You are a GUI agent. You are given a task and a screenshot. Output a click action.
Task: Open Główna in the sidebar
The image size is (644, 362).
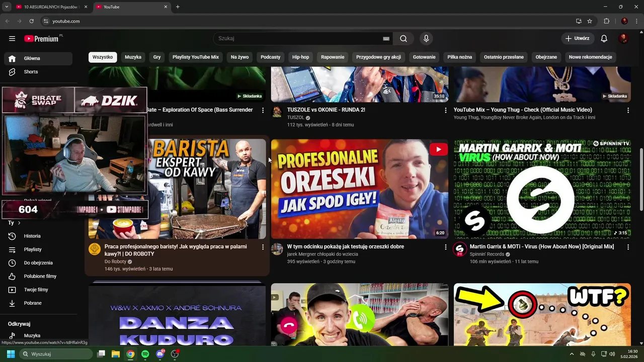click(x=38, y=58)
